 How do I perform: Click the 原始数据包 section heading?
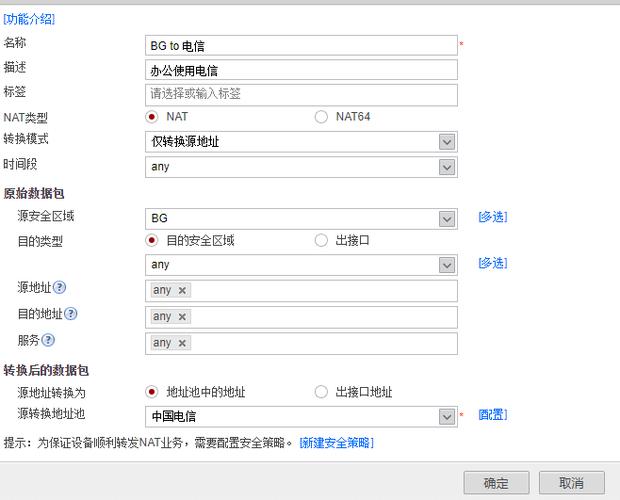click(x=34, y=193)
